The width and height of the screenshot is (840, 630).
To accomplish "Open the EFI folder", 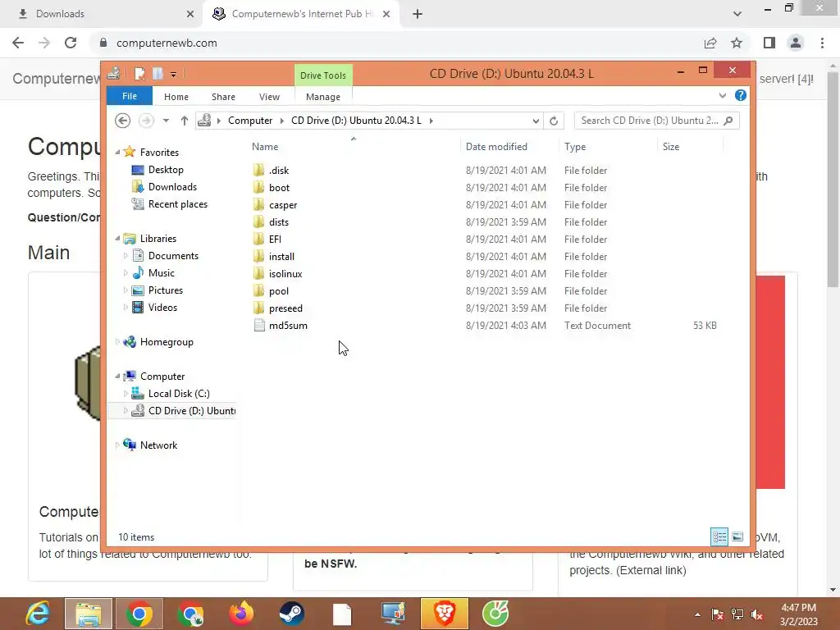I will [275, 239].
